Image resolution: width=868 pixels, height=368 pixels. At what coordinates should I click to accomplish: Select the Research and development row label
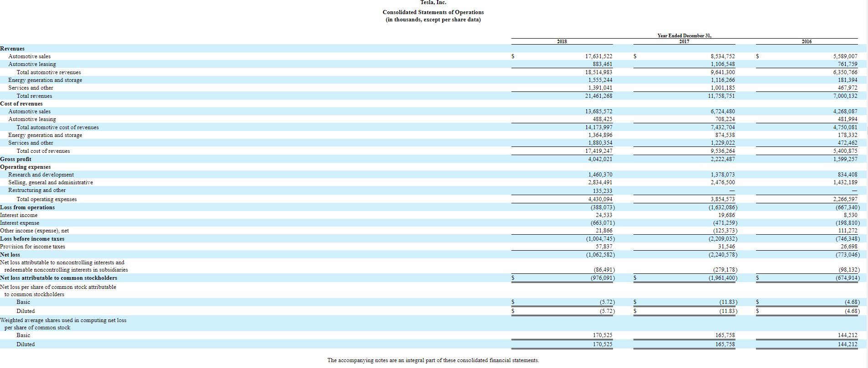point(41,175)
